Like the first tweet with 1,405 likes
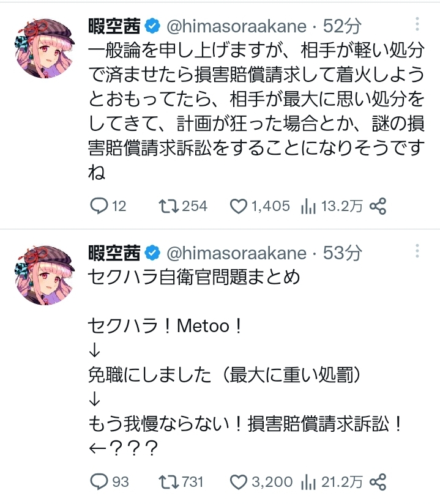 click(x=238, y=206)
